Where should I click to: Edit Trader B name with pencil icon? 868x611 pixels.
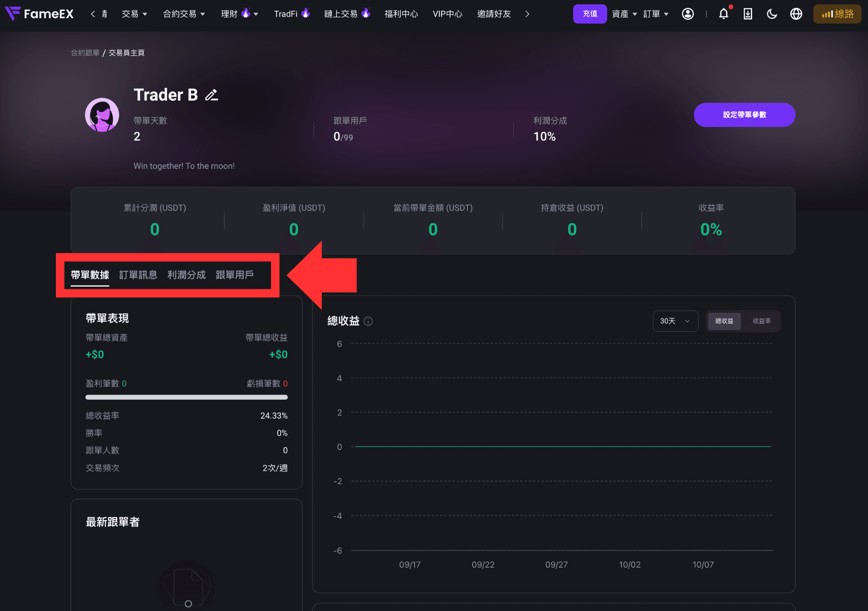coord(211,95)
